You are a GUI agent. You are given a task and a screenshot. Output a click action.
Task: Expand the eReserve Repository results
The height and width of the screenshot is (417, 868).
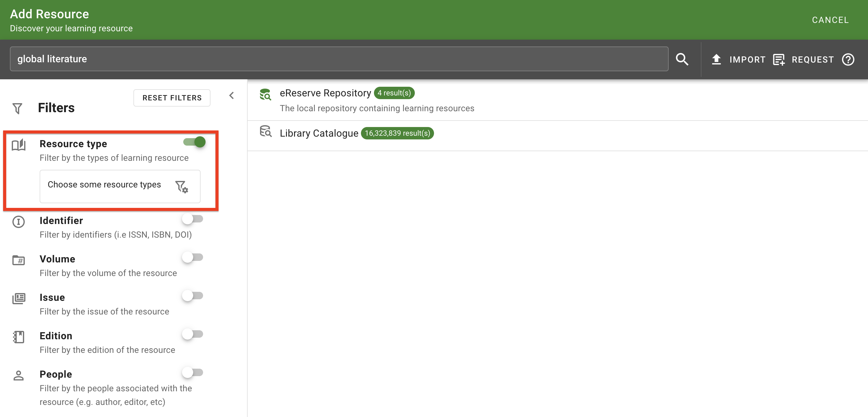(x=325, y=93)
